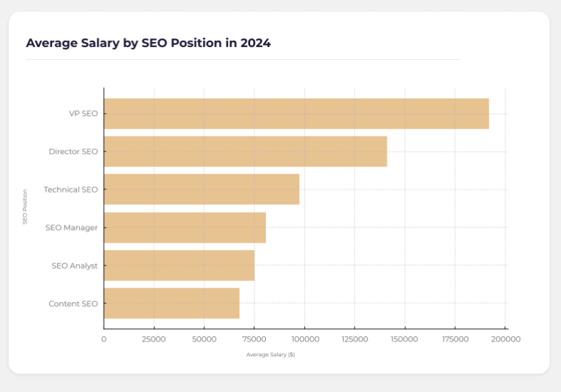This screenshot has height=392, width=561.
Task: Select the SEO Manager bar
Action: [x=184, y=228]
